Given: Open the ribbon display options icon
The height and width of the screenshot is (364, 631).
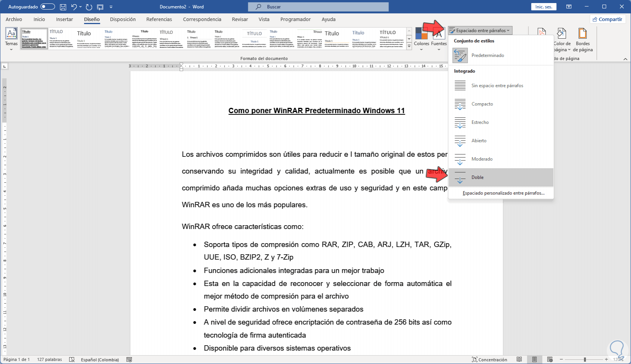Looking at the screenshot, I should pyautogui.click(x=569, y=7).
